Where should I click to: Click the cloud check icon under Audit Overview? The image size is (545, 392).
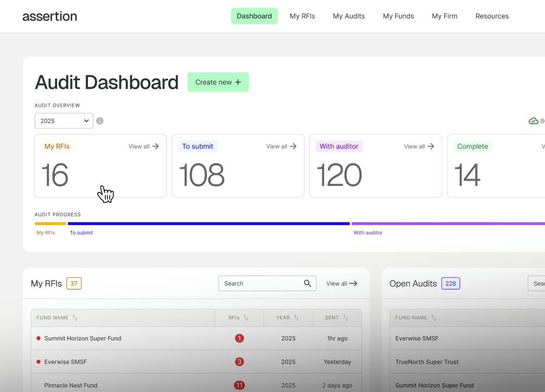tap(533, 121)
